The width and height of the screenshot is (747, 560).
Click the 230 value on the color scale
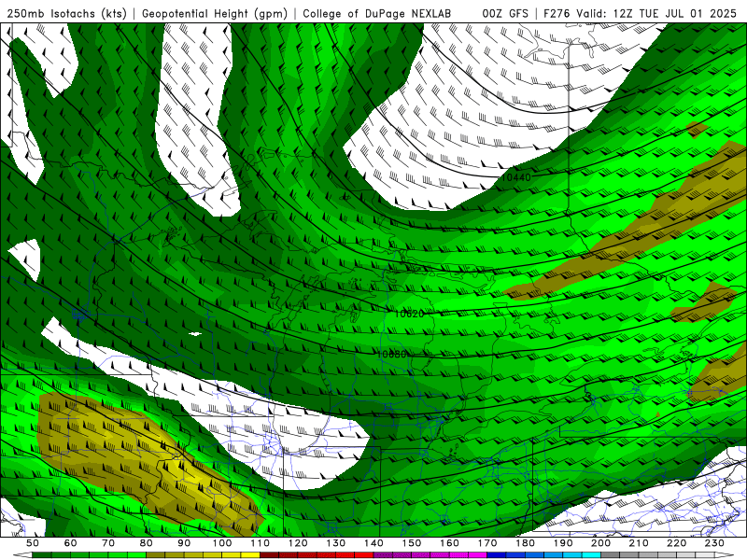point(714,543)
